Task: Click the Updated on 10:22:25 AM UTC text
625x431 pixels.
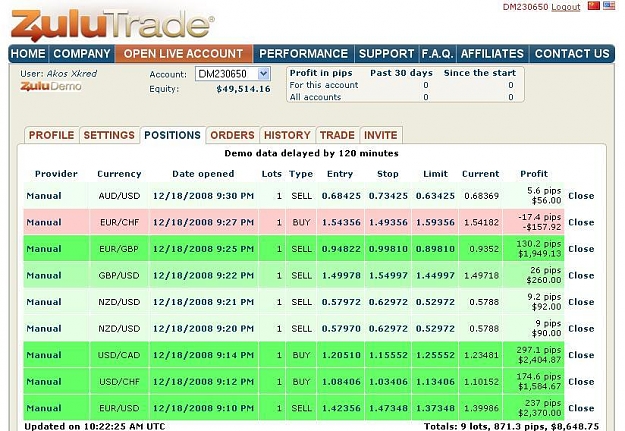Action: tap(95, 426)
